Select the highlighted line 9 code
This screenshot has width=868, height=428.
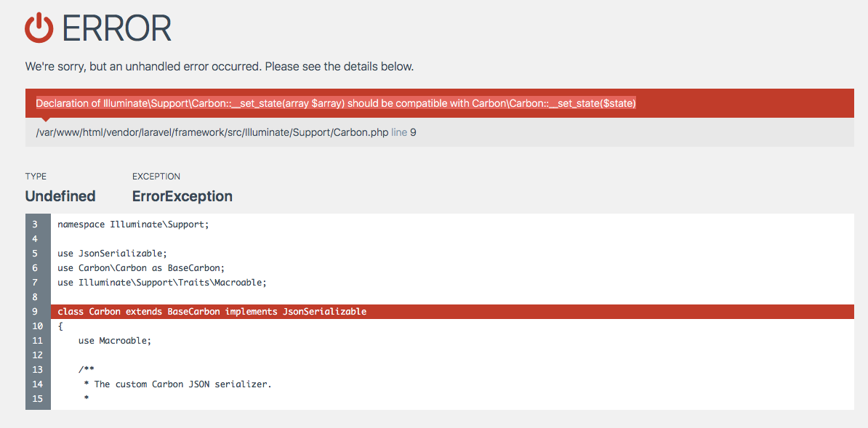pyautogui.click(x=211, y=311)
